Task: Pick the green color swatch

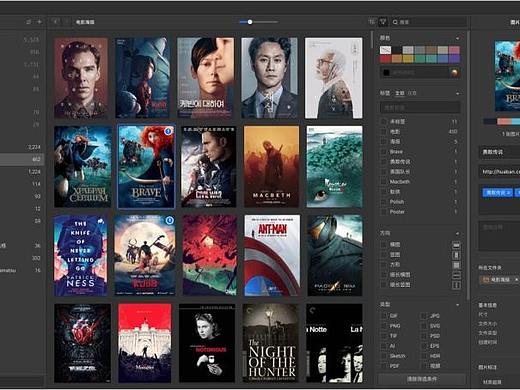Action: (420, 59)
